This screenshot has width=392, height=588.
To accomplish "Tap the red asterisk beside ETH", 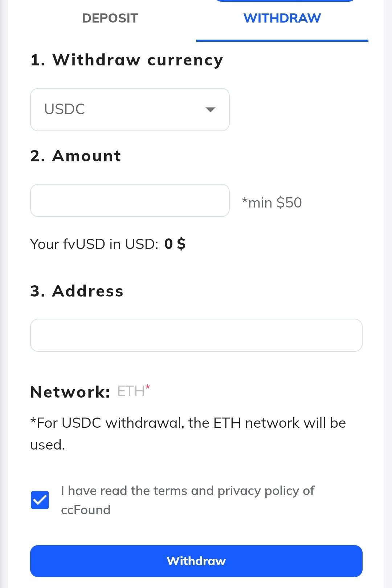I will 148,387.
